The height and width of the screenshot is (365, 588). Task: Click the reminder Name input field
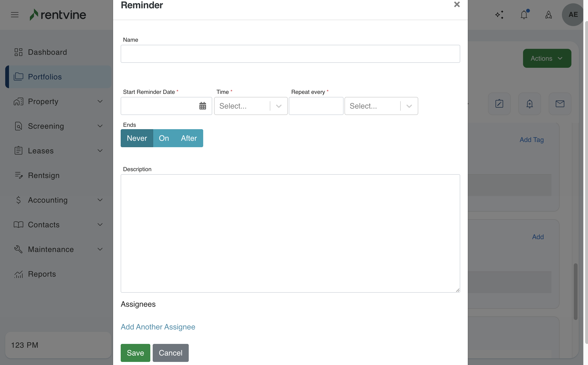tap(290, 54)
